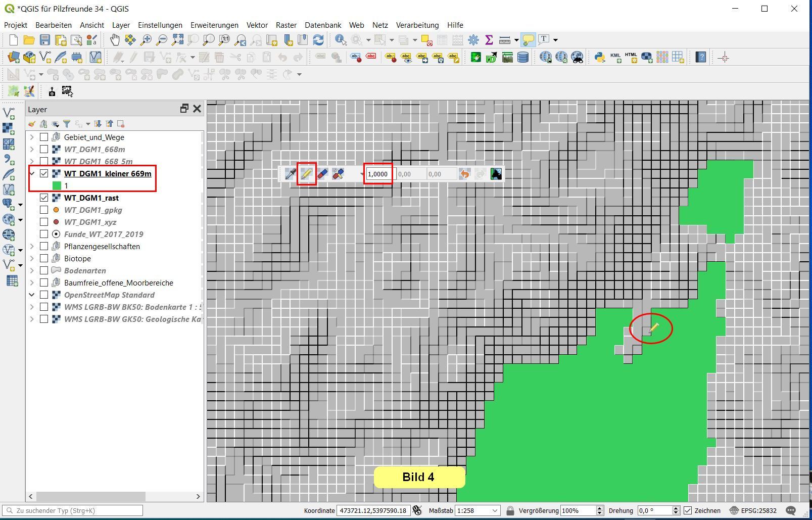
Task: Click the raster value field showing 1,0000
Action: 378,174
